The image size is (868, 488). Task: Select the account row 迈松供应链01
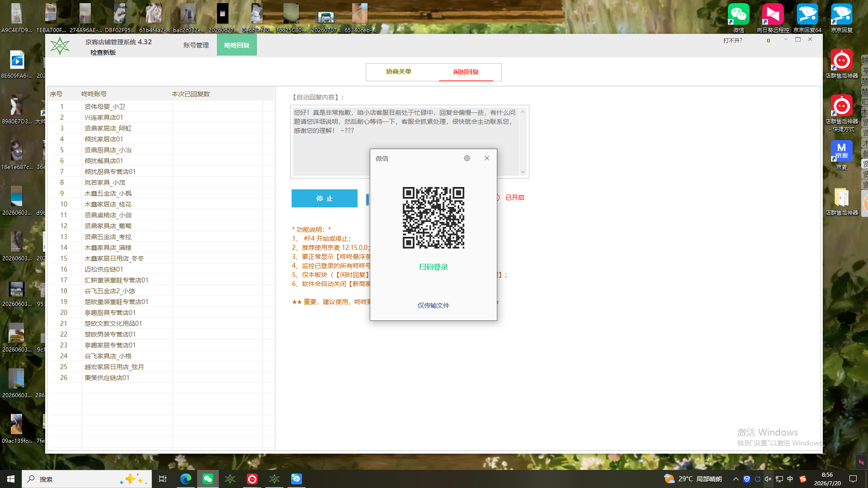pos(161,269)
